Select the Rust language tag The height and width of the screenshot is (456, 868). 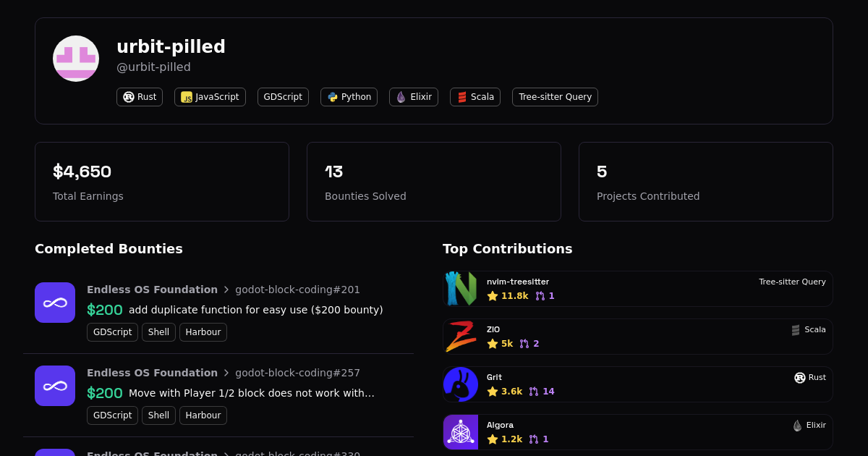(140, 97)
